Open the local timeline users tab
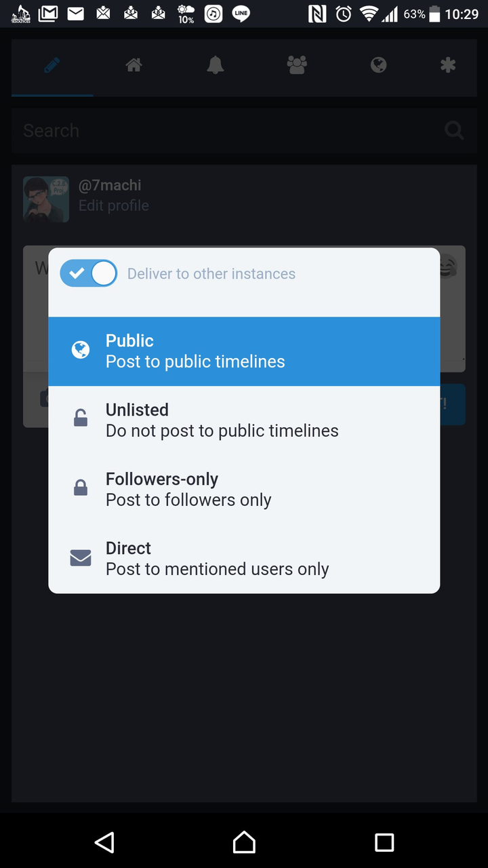This screenshot has width=488, height=868. 297,66
